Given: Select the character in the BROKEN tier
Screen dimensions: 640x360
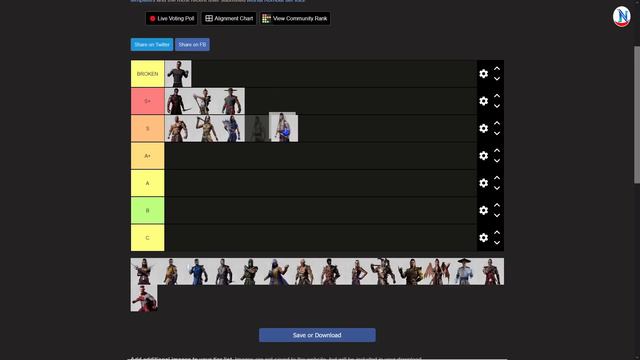Looking at the screenshot, I should pyautogui.click(x=178, y=74).
